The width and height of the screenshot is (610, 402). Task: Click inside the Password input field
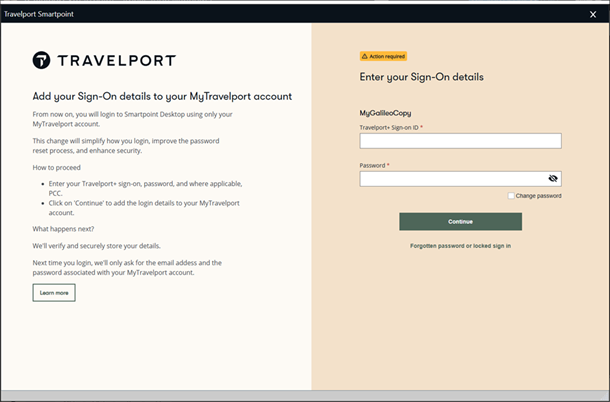(450, 179)
